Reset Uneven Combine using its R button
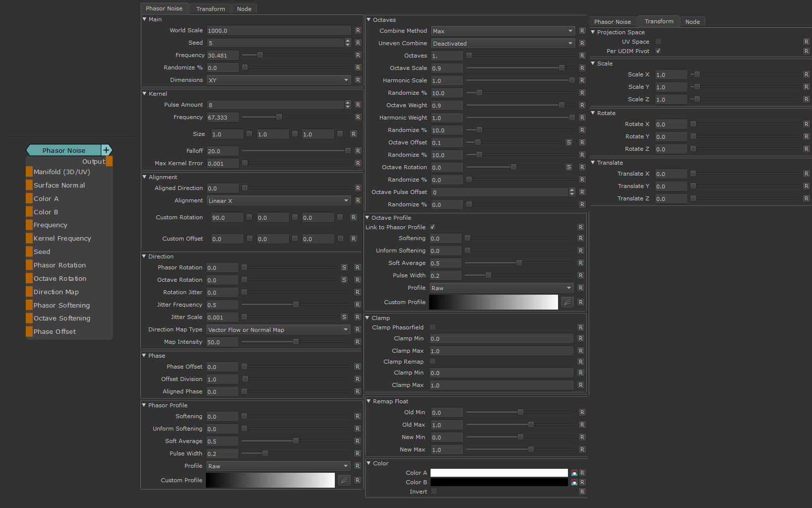Viewport: 812px width, 508px height. pyautogui.click(x=582, y=44)
